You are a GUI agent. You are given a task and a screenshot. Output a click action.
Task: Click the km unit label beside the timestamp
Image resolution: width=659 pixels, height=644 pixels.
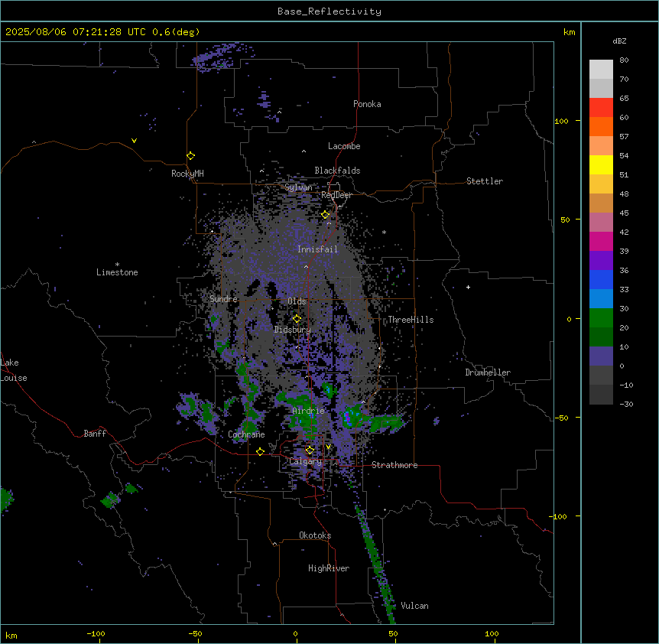(x=569, y=32)
